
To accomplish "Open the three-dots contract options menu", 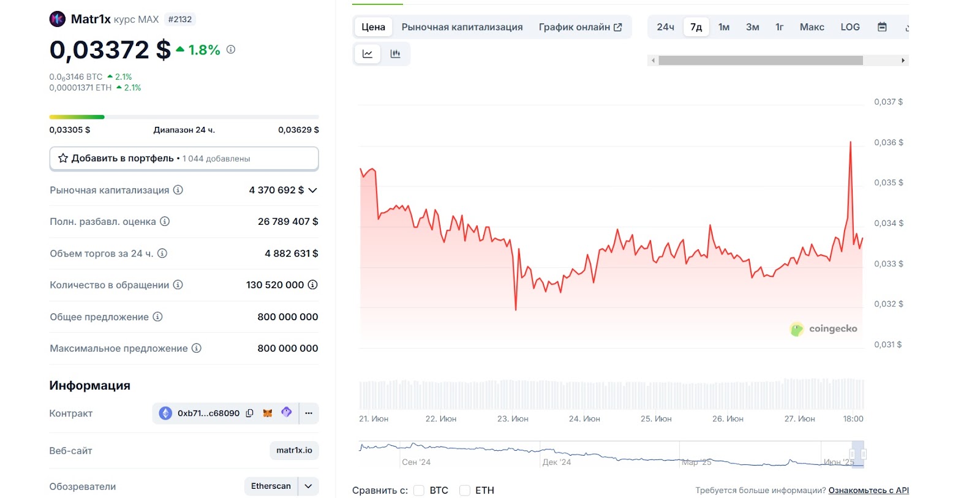I will 309,413.
